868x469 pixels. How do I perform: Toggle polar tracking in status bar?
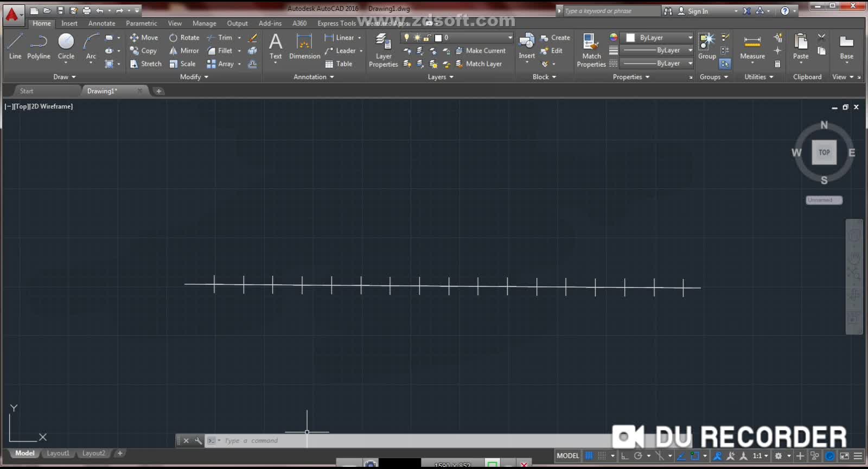[639, 456]
